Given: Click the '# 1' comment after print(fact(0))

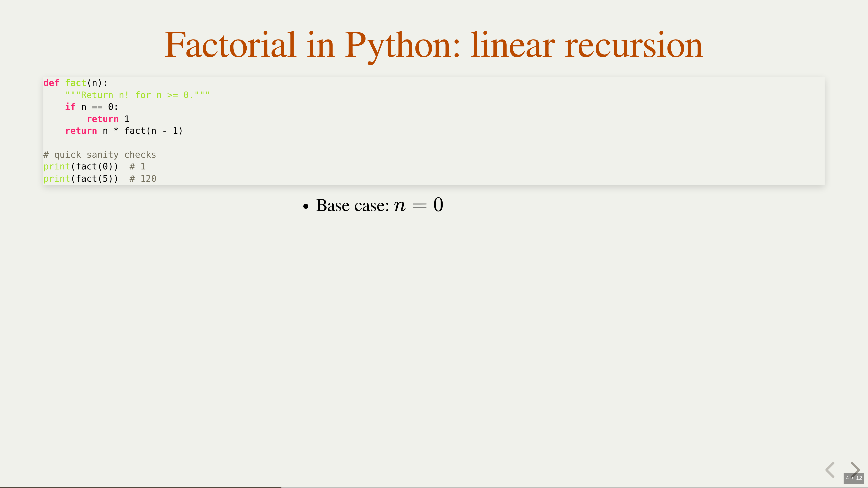Looking at the screenshot, I should click(137, 166).
